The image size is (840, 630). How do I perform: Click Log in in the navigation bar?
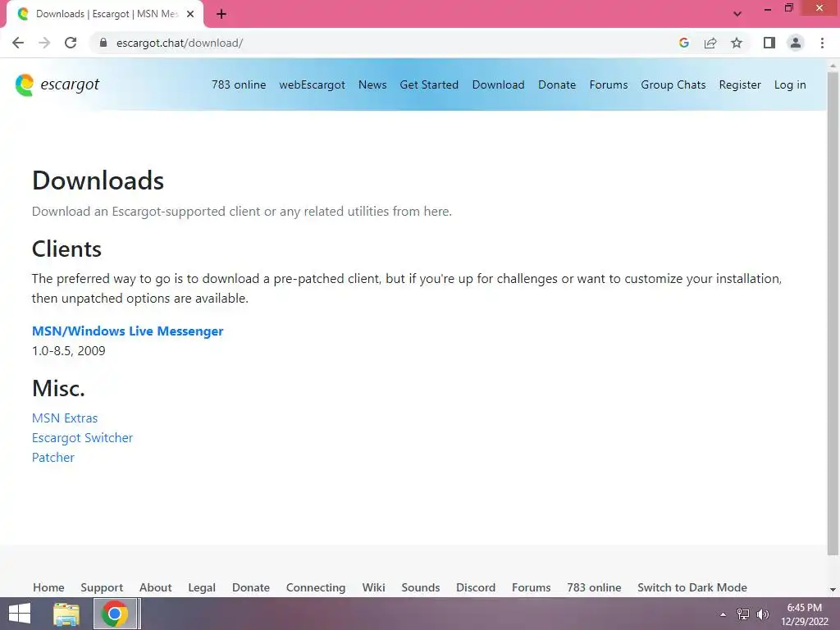pos(790,84)
